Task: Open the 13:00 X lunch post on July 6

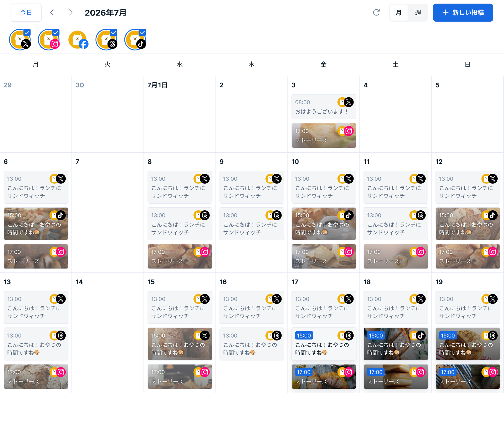Action: pos(36,187)
